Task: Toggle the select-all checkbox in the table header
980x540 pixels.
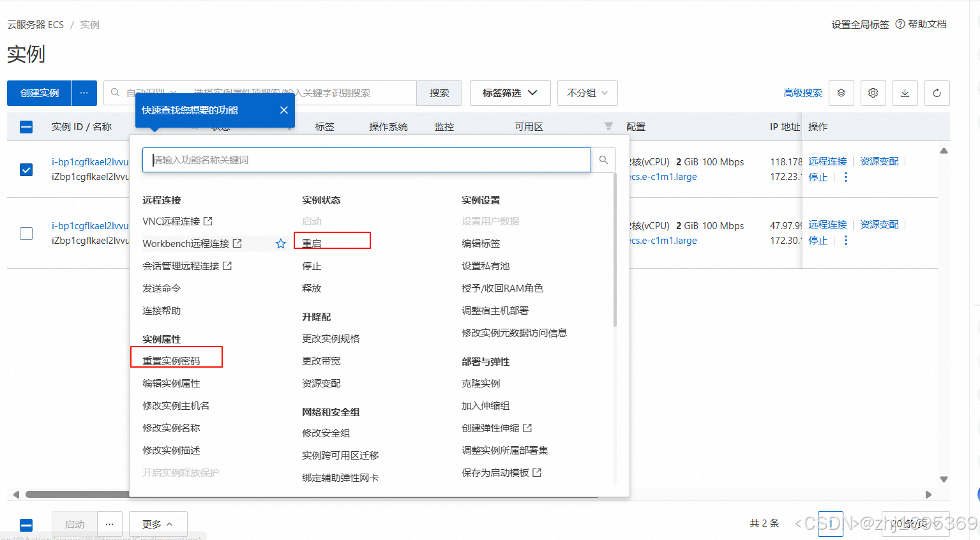Action: [26, 127]
